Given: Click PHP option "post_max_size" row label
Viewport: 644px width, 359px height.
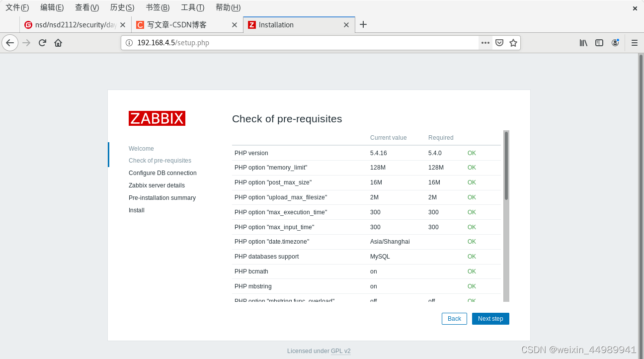Looking at the screenshot, I should [x=273, y=182].
